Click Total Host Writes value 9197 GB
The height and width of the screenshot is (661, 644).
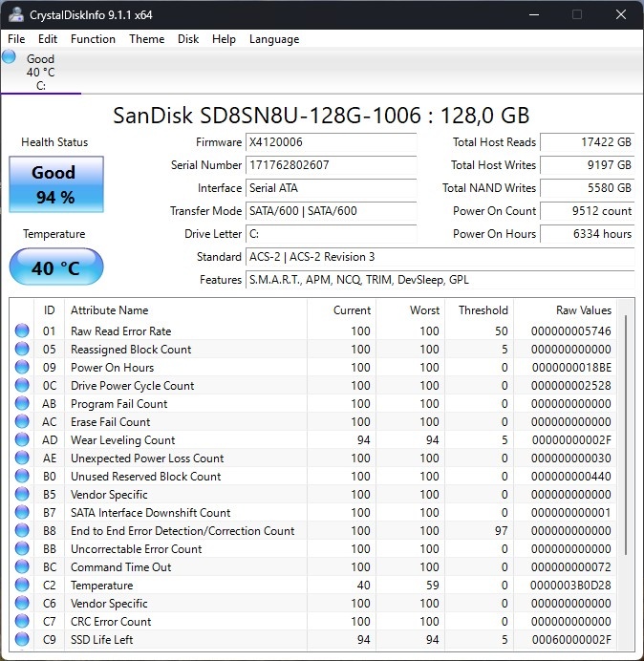(x=587, y=165)
